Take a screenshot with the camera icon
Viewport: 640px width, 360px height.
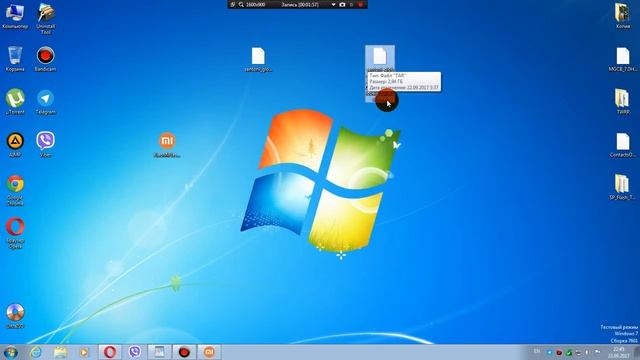click(342, 4)
